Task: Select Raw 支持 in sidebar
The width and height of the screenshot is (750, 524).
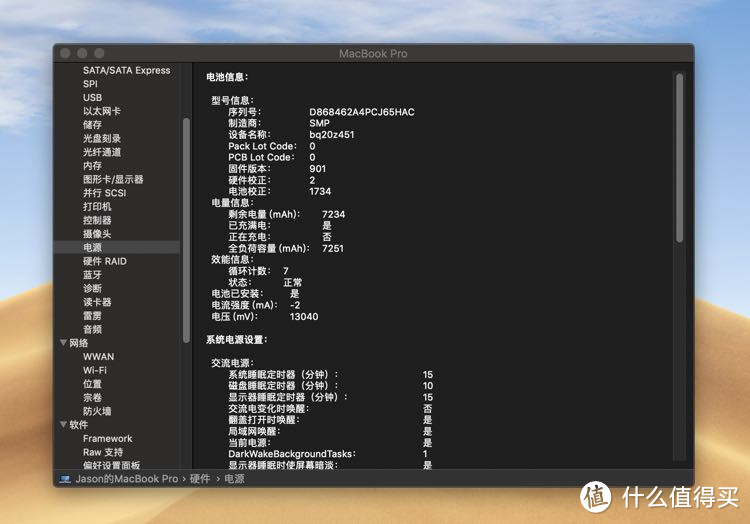Action: [x=102, y=452]
